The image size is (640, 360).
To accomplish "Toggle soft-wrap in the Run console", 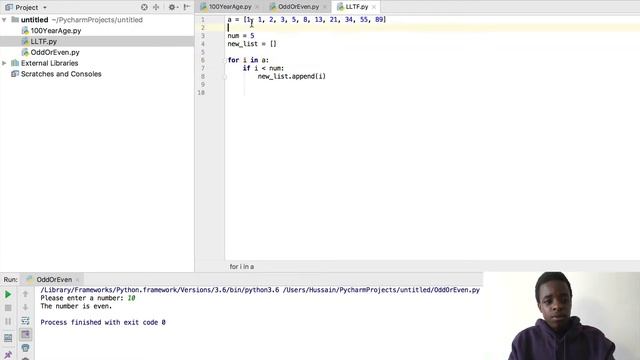I will pyautogui.click(x=25, y=321).
